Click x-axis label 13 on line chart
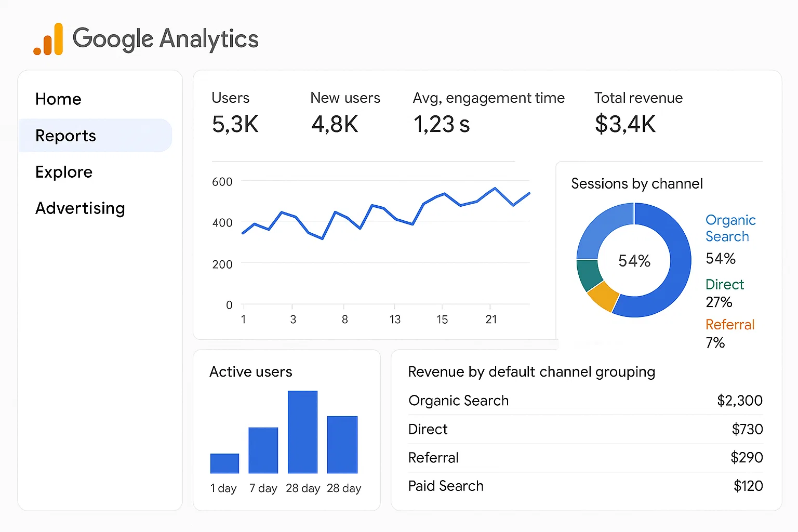The width and height of the screenshot is (798, 532). [x=395, y=320]
